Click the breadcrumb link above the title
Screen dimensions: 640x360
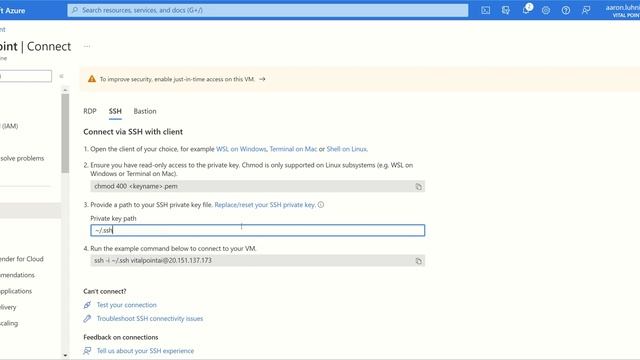click(2, 29)
